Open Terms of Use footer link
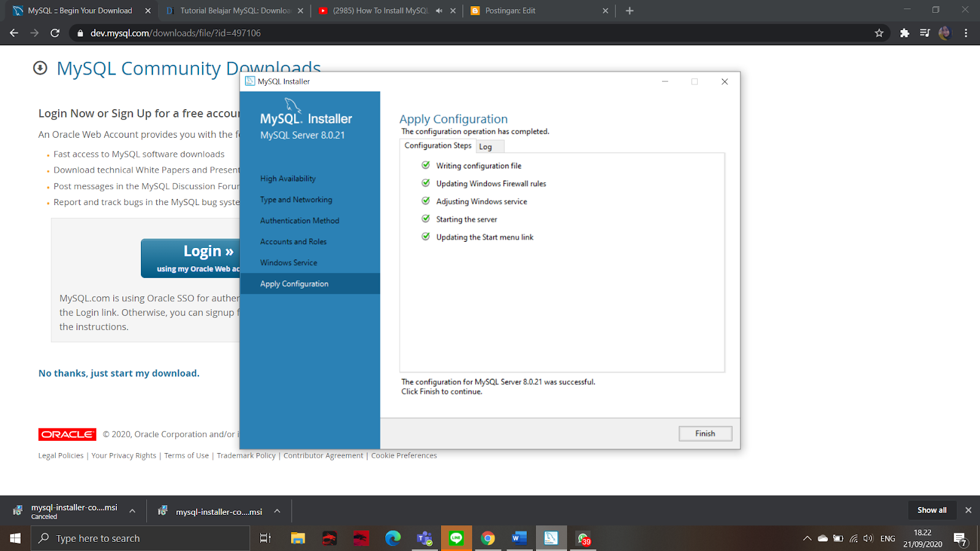The height and width of the screenshot is (551, 980). (x=186, y=455)
